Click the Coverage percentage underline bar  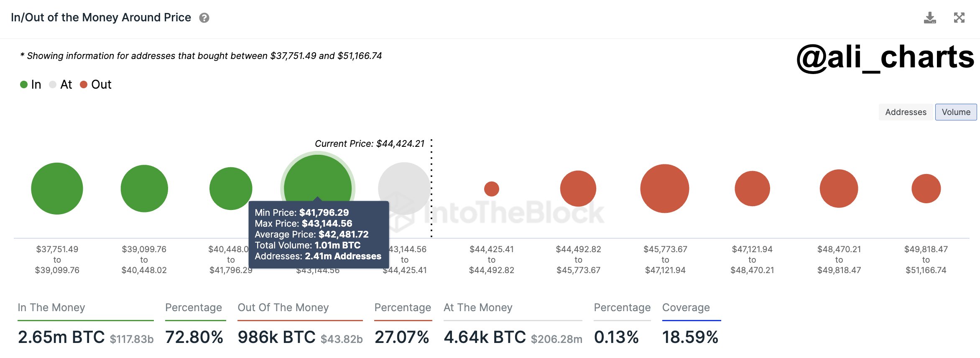click(x=692, y=321)
